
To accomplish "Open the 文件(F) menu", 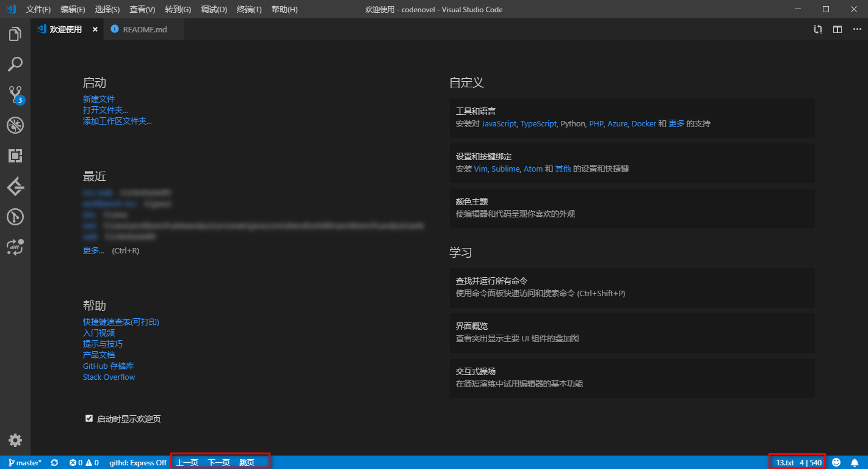I will tap(38, 10).
